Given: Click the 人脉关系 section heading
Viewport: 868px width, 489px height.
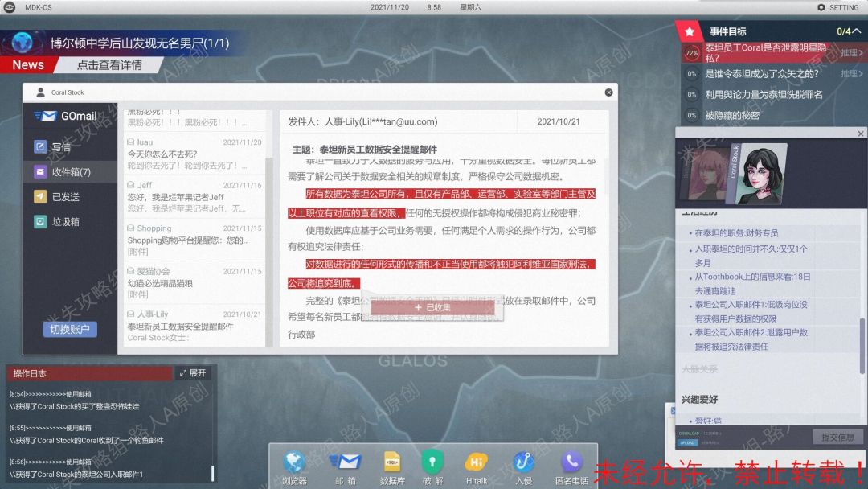Looking at the screenshot, I should [699, 369].
